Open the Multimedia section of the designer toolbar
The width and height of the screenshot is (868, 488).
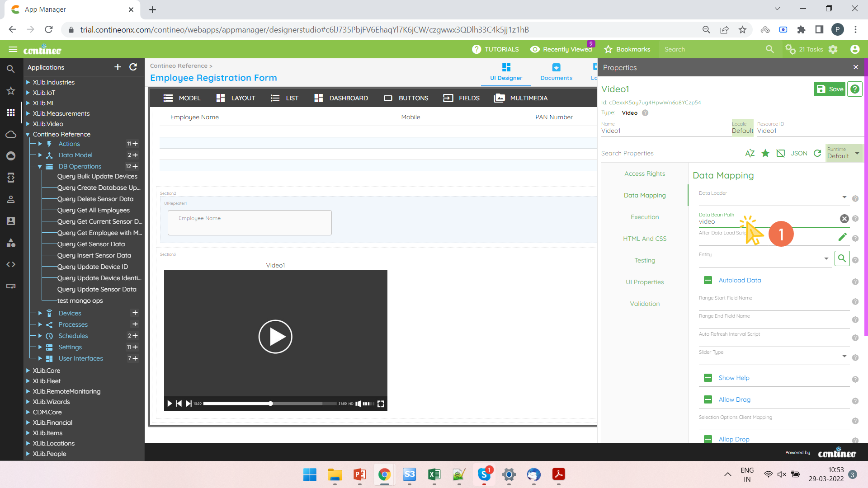[x=521, y=98]
